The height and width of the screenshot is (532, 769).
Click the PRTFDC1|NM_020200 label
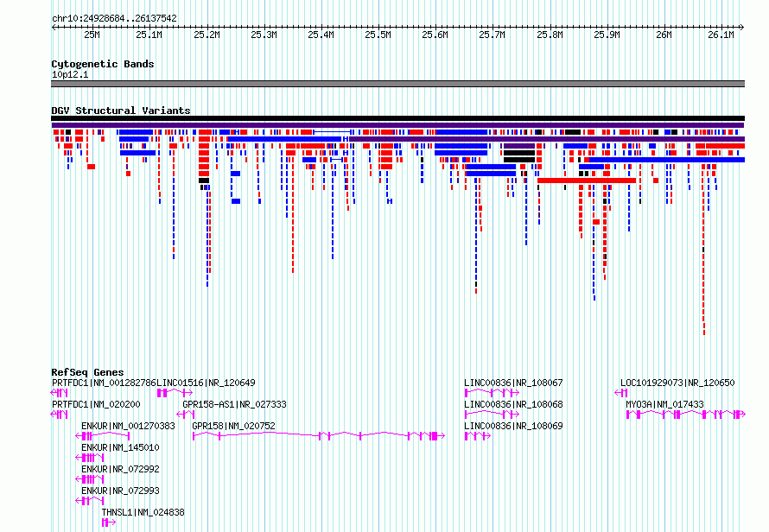tap(96, 404)
